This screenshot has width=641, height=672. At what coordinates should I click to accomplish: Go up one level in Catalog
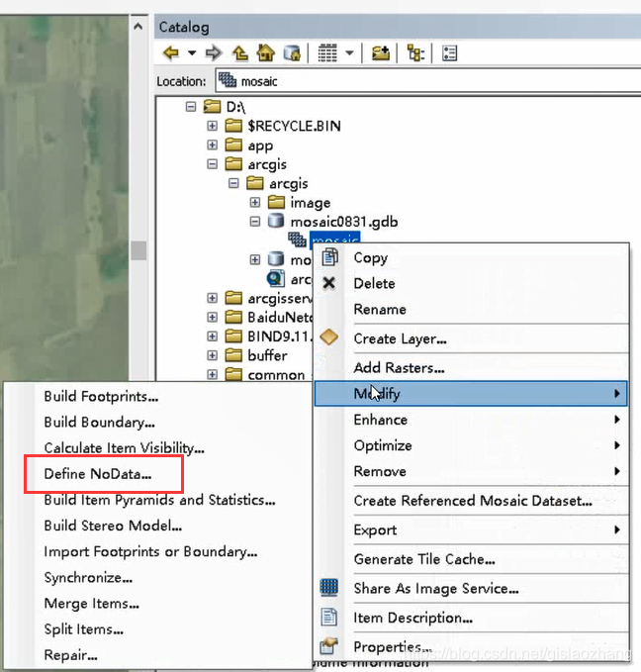[x=240, y=53]
